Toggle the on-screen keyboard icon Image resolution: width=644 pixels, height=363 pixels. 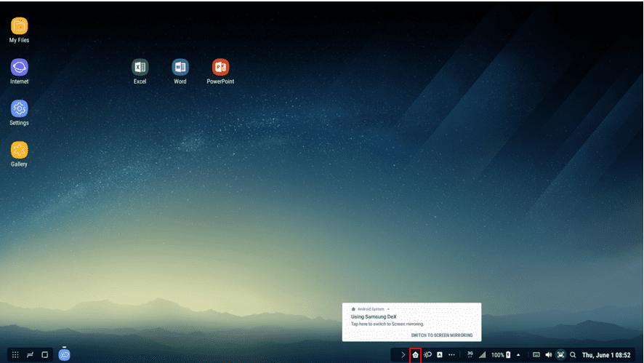536,355
